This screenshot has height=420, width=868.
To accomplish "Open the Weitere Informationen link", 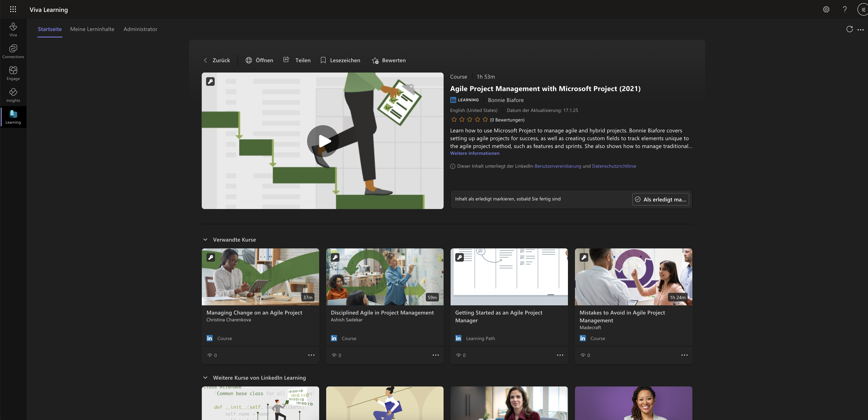I will click(475, 153).
